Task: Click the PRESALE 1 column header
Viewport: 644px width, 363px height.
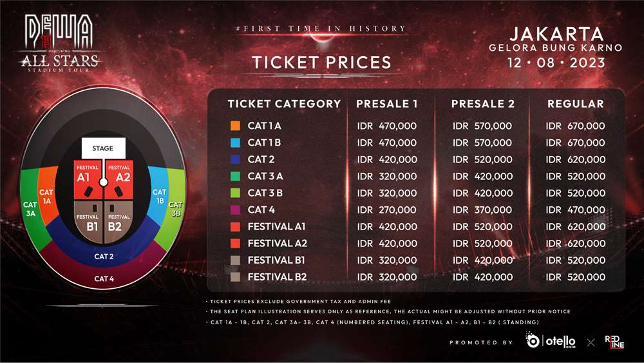Action: point(387,104)
